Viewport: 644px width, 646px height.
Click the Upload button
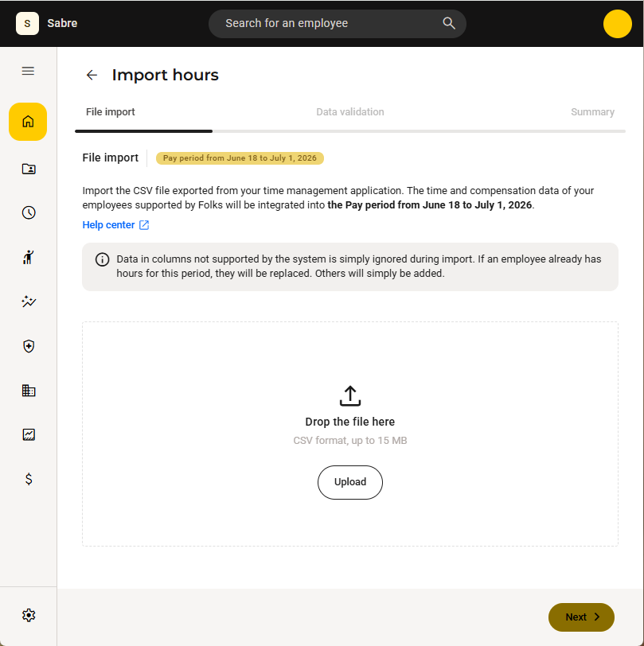click(350, 482)
